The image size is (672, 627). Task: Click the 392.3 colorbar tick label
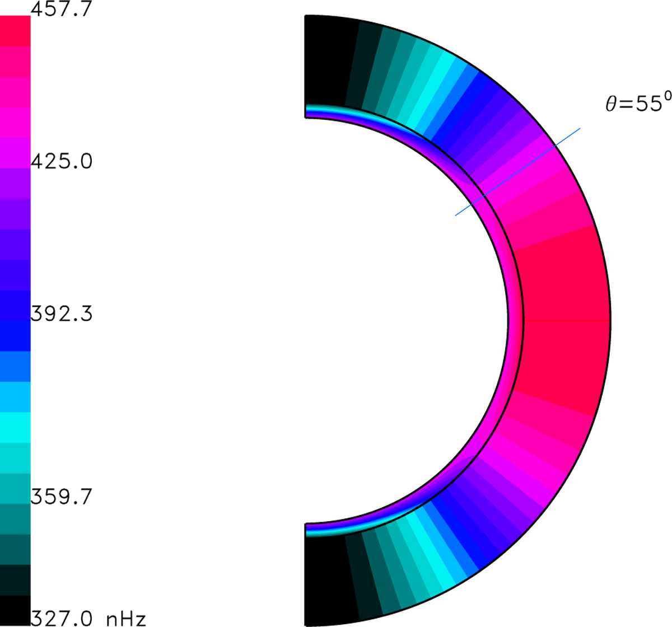pyautogui.click(x=60, y=315)
